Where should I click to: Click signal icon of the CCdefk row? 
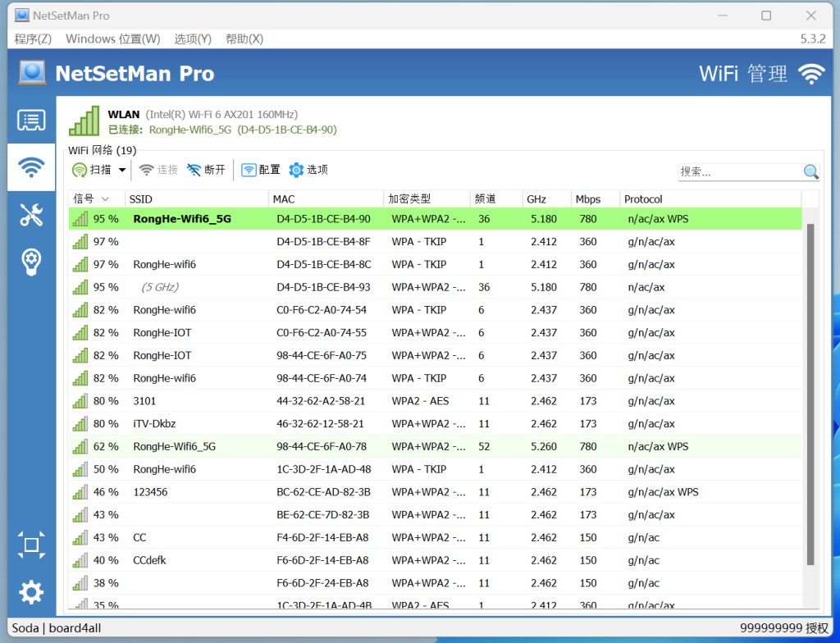click(80, 560)
